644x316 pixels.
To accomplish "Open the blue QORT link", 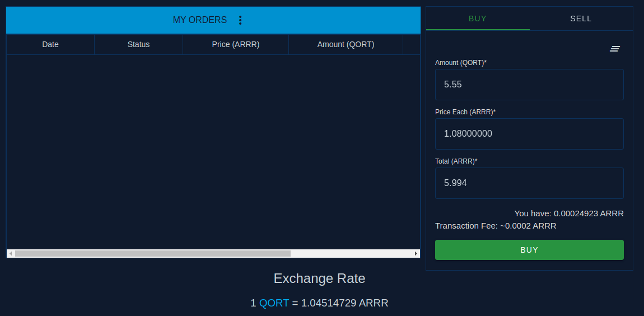I will (x=274, y=303).
